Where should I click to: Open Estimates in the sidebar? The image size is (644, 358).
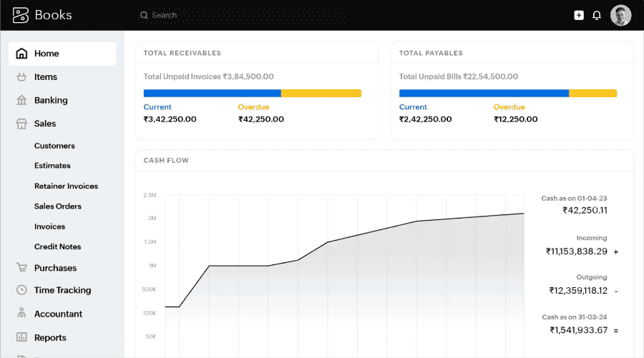pyautogui.click(x=52, y=166)
